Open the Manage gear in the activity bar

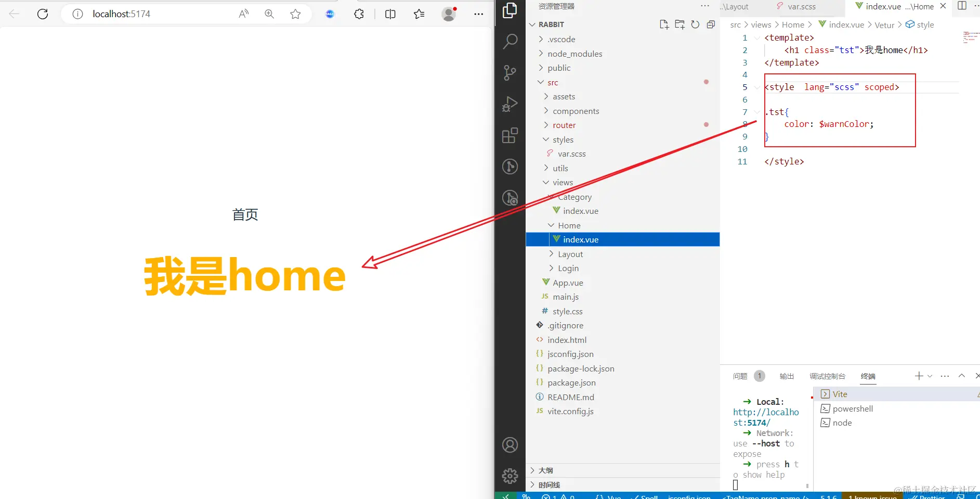point(510,476)
